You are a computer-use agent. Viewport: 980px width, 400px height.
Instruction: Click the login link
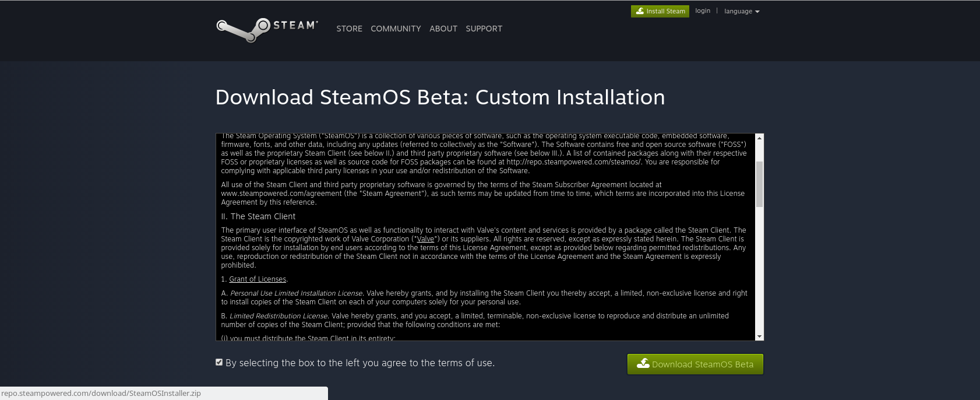pyautogui.click(x=703, y=11)
